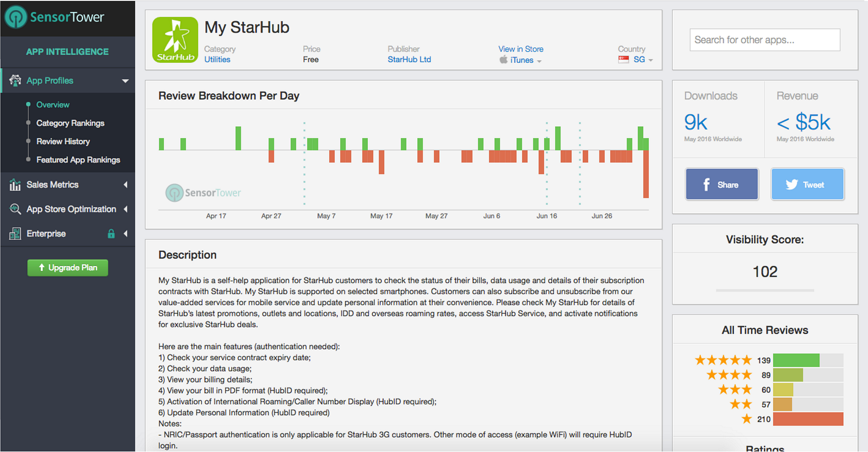Open the iTunes store dropdown
Viewport: 868px width, 452px height.
(539, 61)
